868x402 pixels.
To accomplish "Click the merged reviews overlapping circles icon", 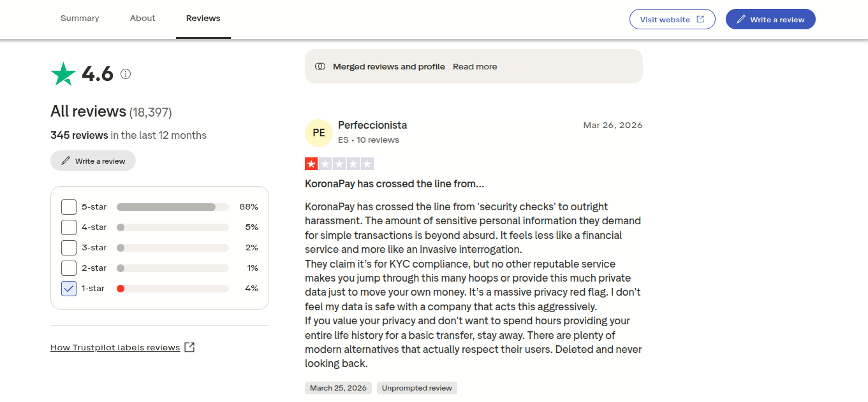I will click(320, 66).
